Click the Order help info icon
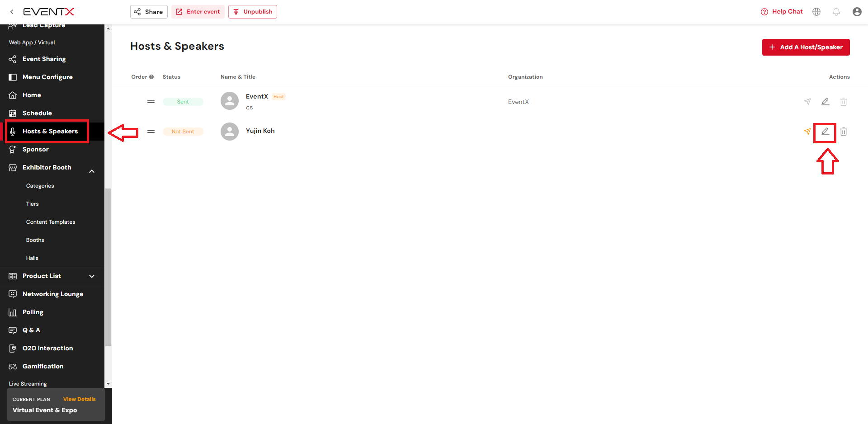The image size is (868, 424). pyautogui.click(x=151, y=77)
